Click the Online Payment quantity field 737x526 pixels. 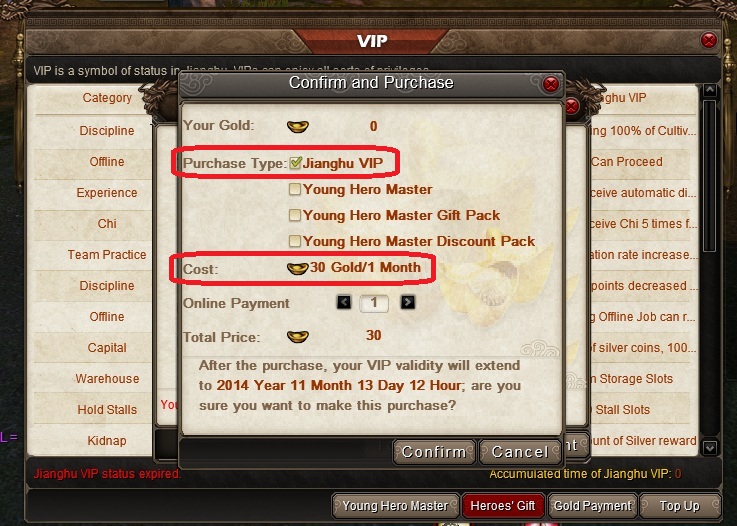(374, 303)
